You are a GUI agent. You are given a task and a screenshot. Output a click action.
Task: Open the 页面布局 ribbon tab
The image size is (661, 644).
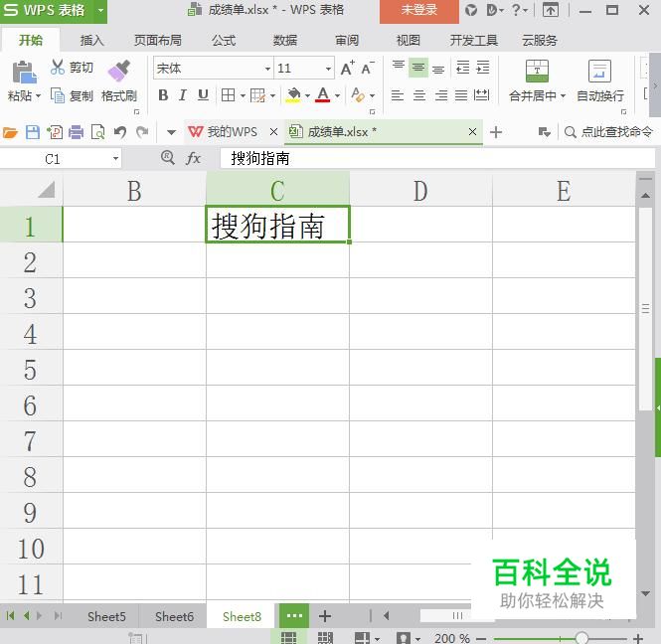tap(158, 41)
